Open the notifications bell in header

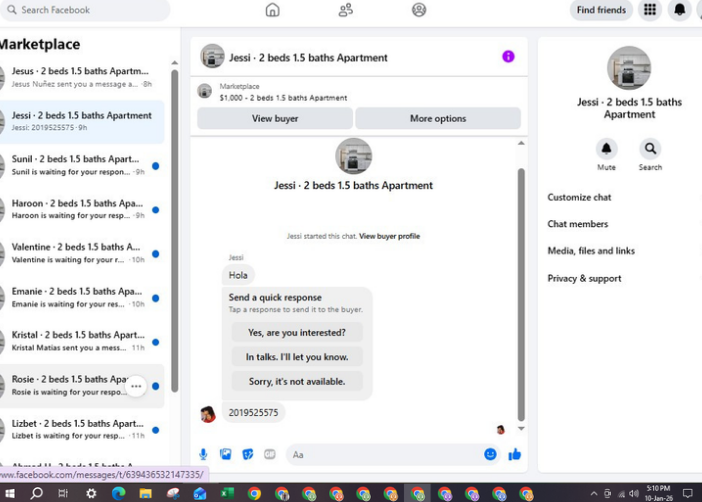[x=679, y=10]
